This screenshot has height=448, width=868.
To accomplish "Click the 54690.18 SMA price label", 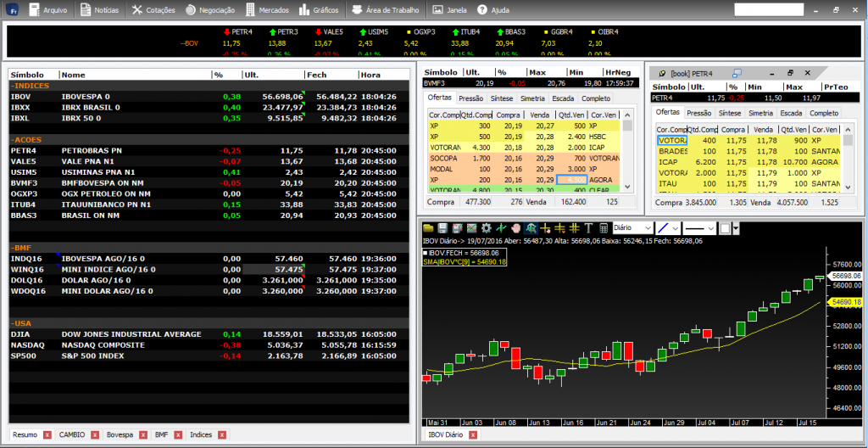I will point(847,301).
